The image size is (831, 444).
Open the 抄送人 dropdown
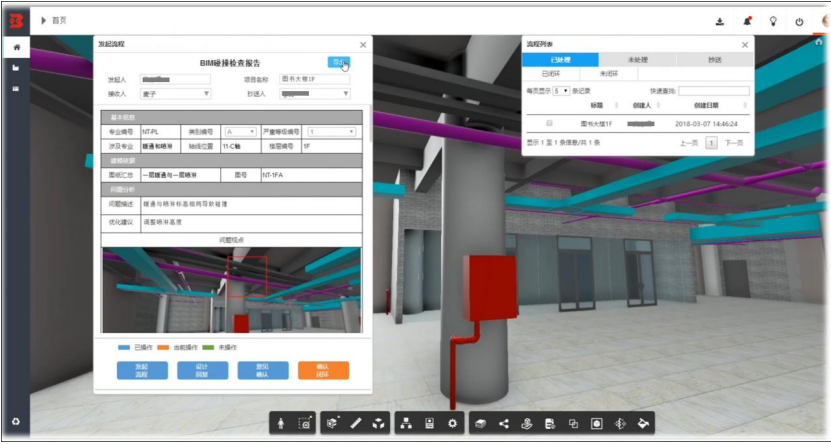coord(314,94)
